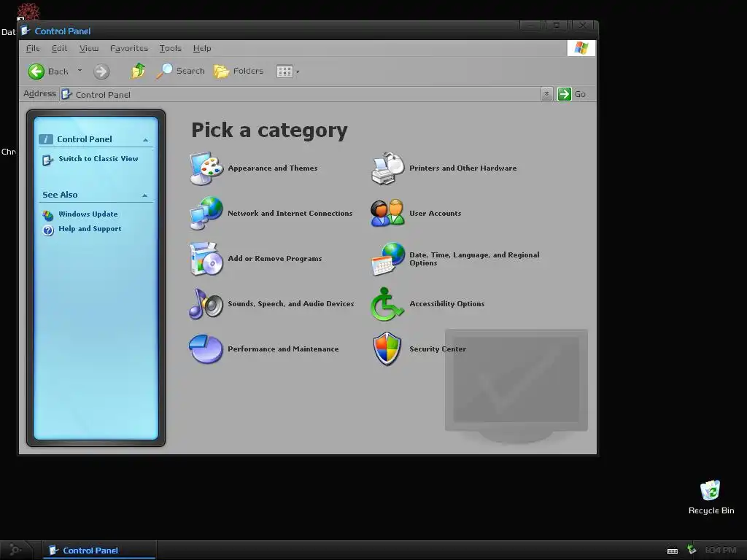Click the Windows flag logo in toolbar
Viewport: 747px width, 560px height.
tap(581, 48)
